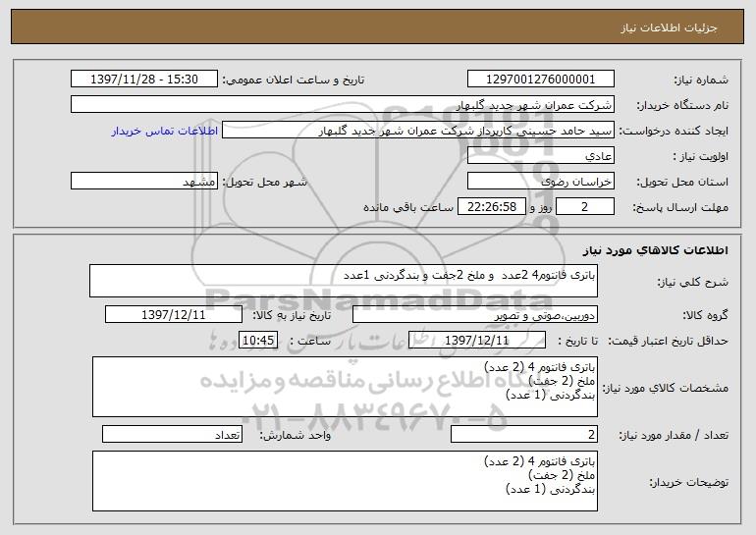The height and width of the screenshot is (535, 756).
Task: Click the announcement date field 1397/11/28 - 15:30
Action: (x=144, y=80)
